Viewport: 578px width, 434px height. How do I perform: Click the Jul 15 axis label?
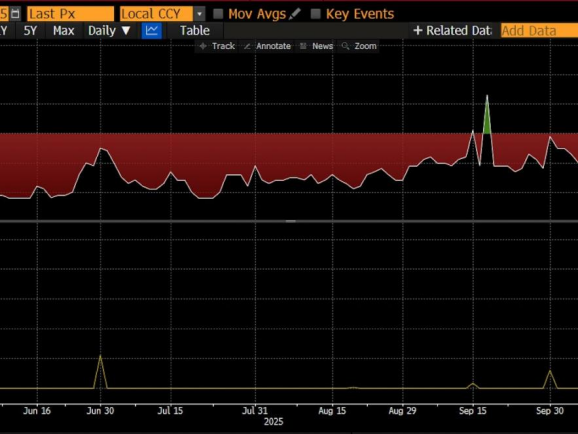[x=170, y=411]
